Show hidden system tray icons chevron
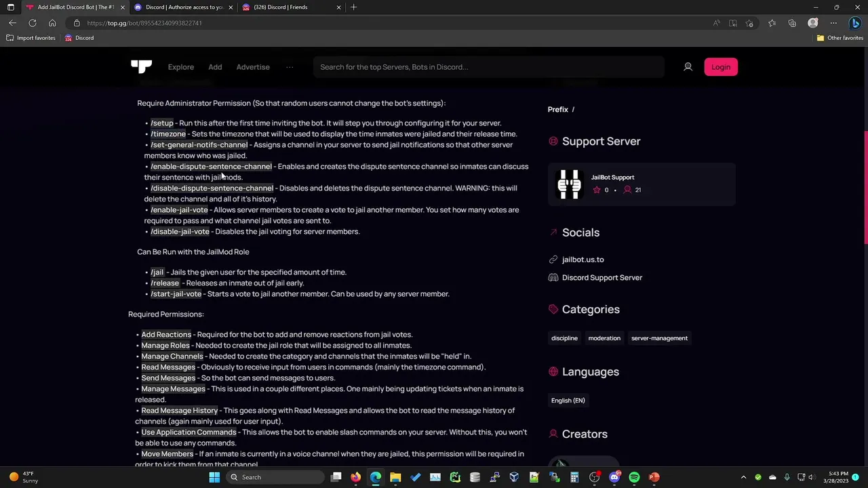868x488 pixels. [x=743, y=477]
